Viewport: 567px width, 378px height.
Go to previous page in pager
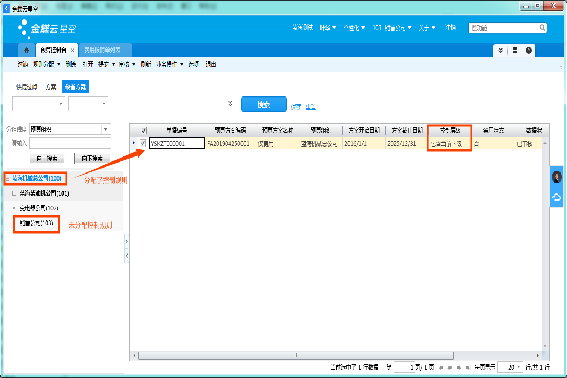point(450,368)
